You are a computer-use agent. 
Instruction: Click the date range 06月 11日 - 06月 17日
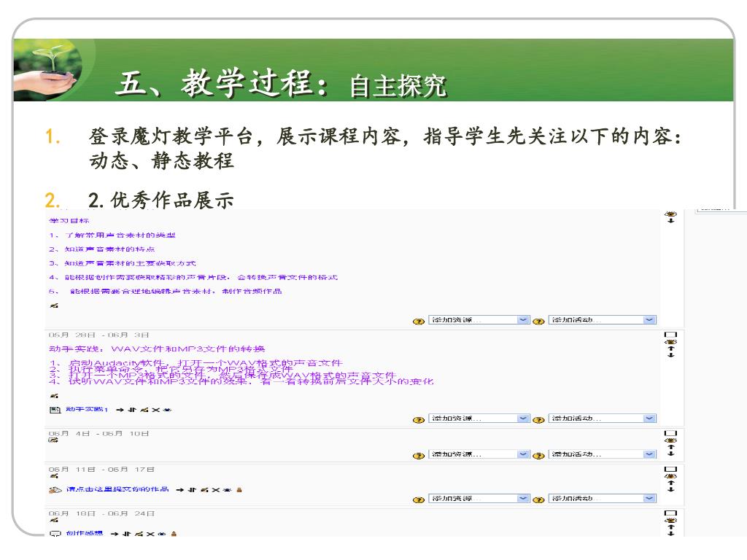[101, 469]
